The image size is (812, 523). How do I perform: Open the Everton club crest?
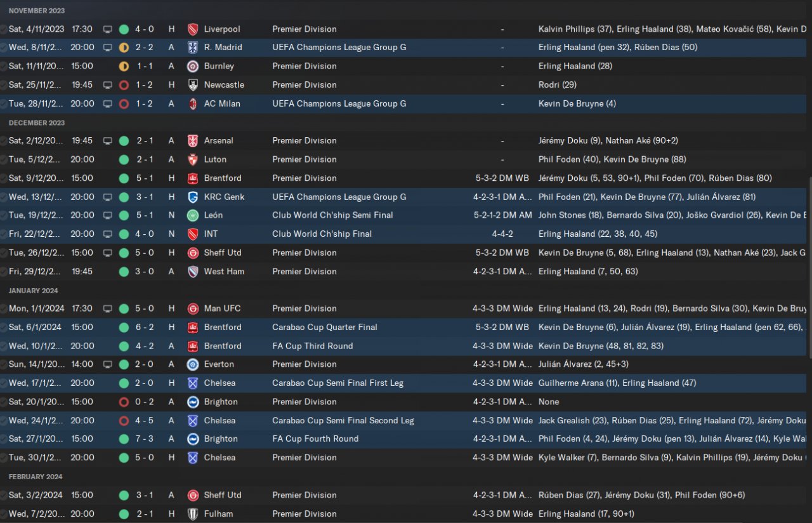tap(193, 364)
